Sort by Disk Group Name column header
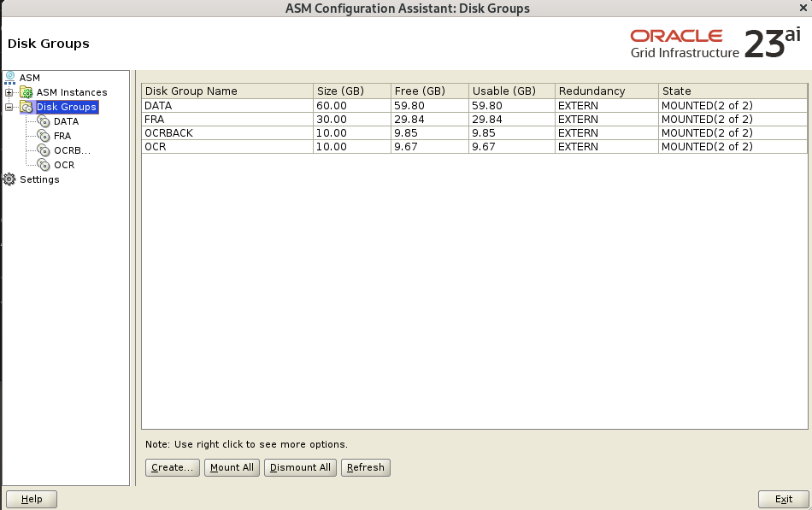Viewport: 812px width, 510px height. [227, 91]
